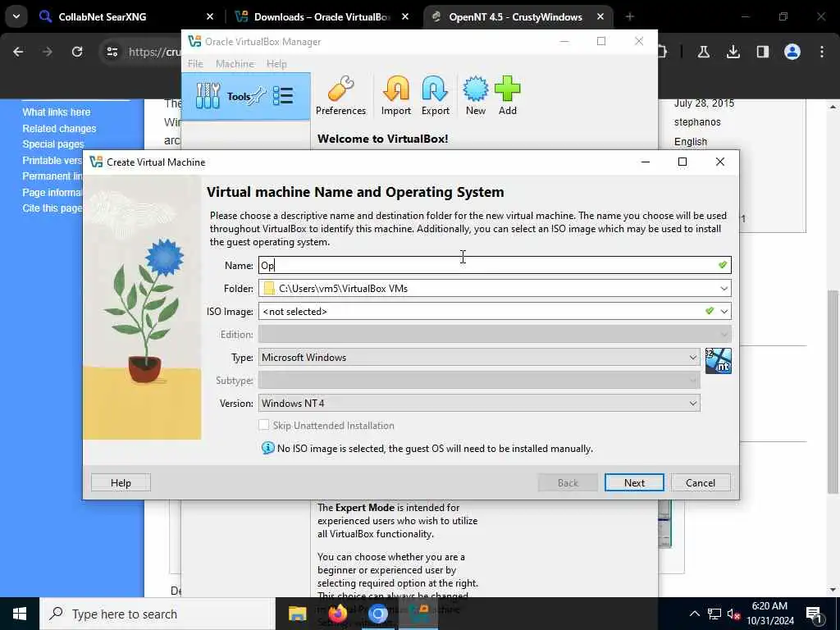Click the browser forward arrow
Screen dimensions: 840x630
click(x=48, y=52)
